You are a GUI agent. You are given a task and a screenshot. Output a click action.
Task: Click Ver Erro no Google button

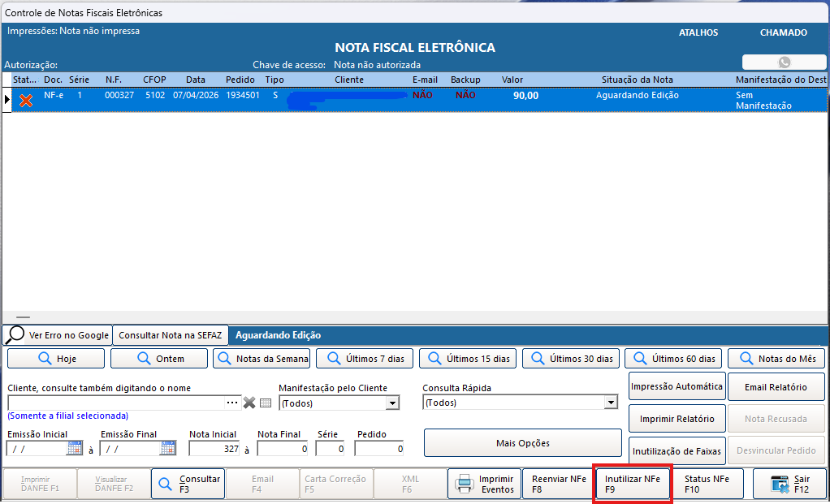coord(57,335)
